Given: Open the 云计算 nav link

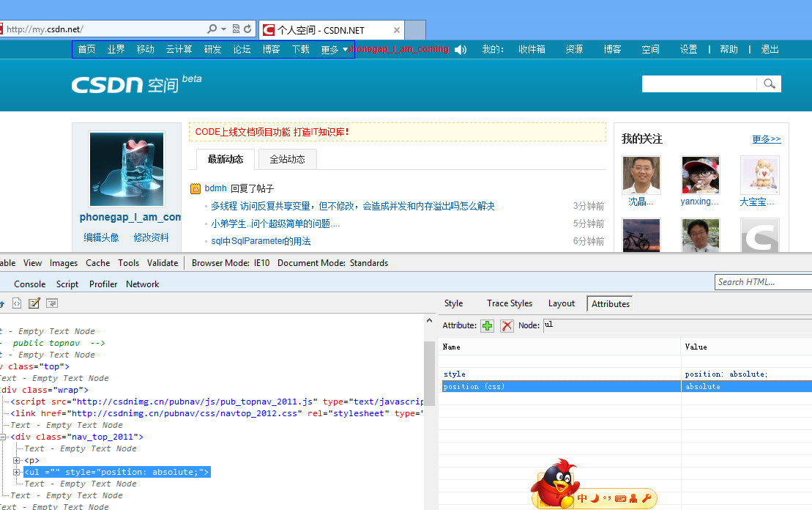Looking at the screenshot, I should [x=179, y=49].
